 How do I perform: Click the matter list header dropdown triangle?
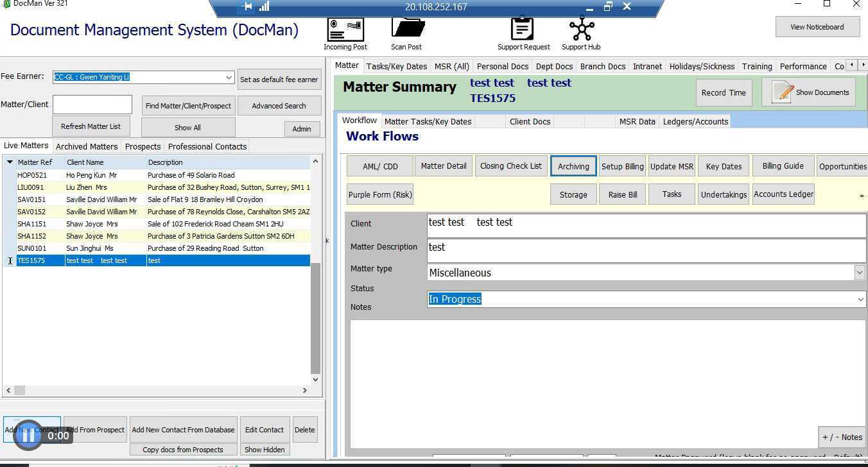click(x=10, y=162)
